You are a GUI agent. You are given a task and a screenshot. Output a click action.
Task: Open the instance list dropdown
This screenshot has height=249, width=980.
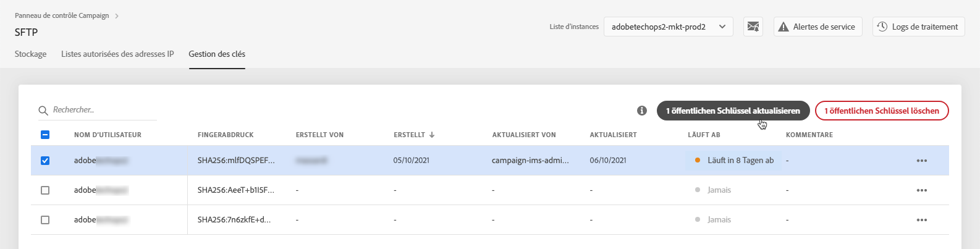[668, 27]
